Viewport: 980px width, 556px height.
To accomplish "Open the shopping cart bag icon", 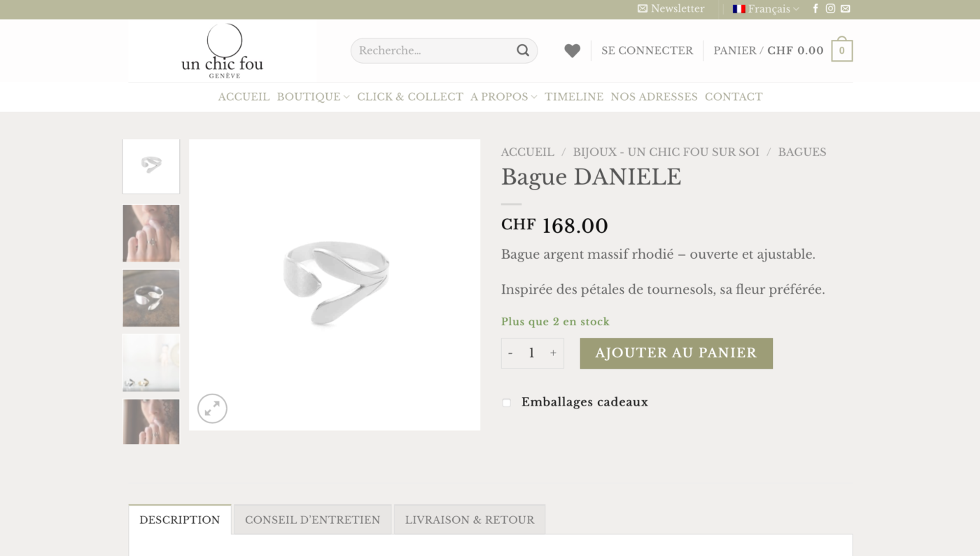I will 842,50.
